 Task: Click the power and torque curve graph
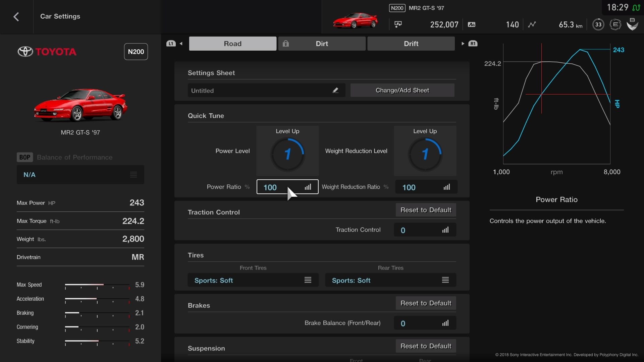557,104
